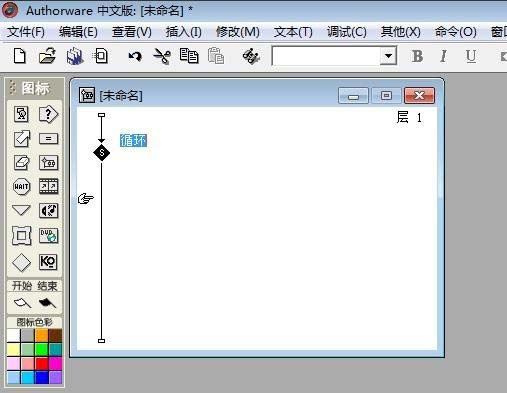Click the 图标 palette title bar
The width and height of the screenshot is (507, 393).
pos(35,89)
